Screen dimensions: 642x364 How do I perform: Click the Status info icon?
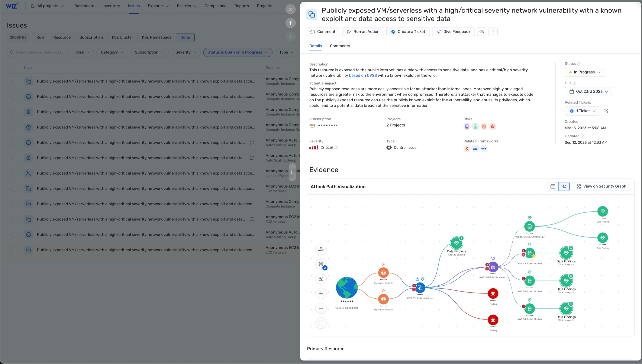pyautogui.click(x=579, y=64)
